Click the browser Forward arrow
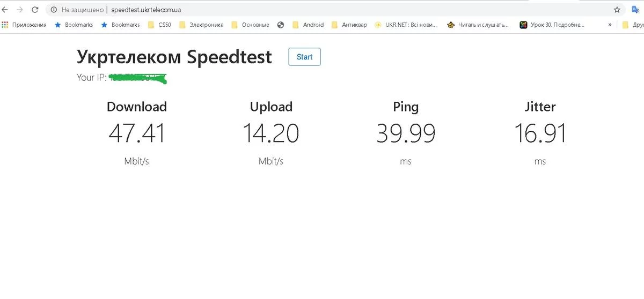 tap(20, 10)
